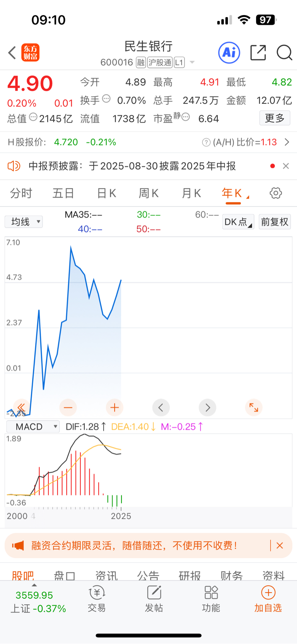Toggle 前复权 price adjustment
This screenshot has width=297, height=644.
[x=275, y=222]
